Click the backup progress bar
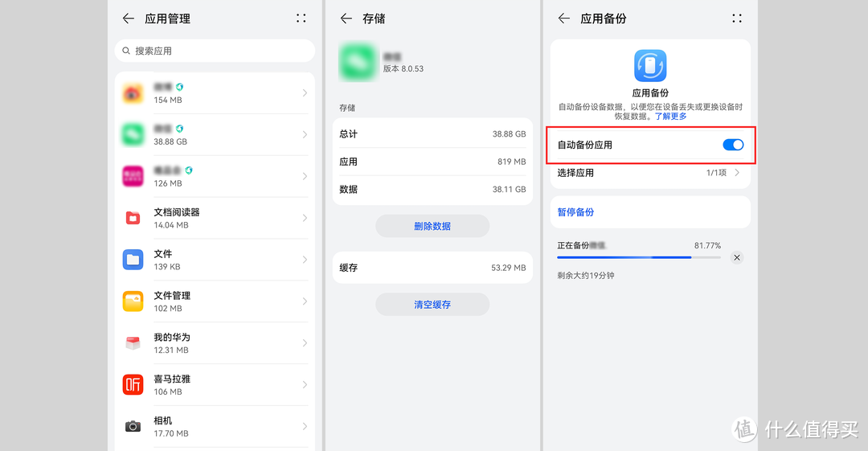Screen dimensions: 868x451 (638, 257)
